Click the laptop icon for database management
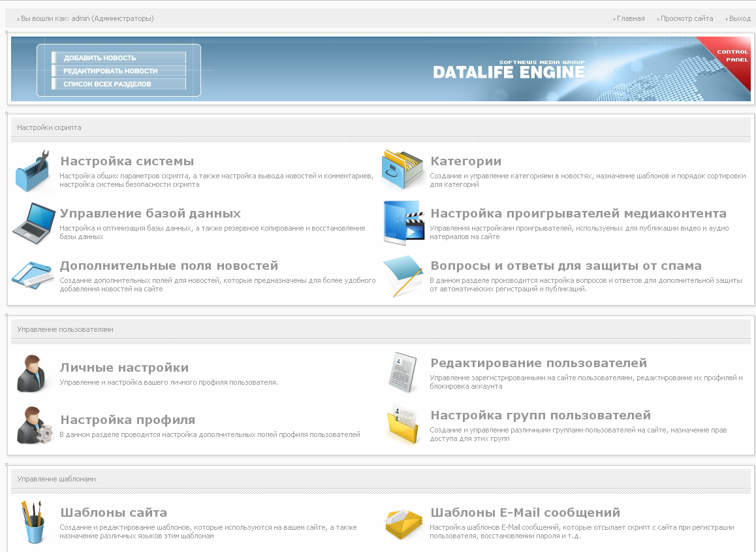The height and width of the screenshot is (552, 756). (33, 223)
